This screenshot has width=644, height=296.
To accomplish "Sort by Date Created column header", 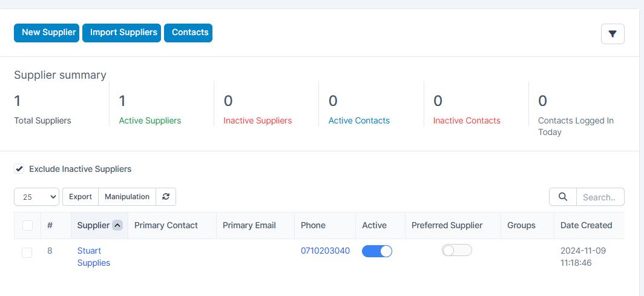I will [x=586, y=225].
